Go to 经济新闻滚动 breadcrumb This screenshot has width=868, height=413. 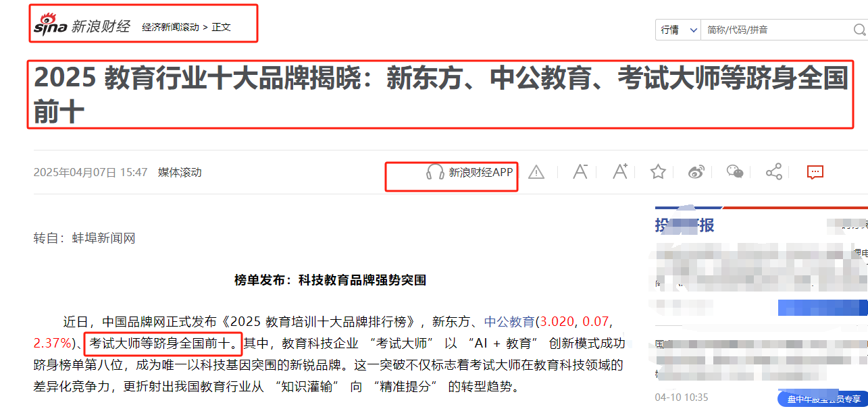click(x=170, y=27)
